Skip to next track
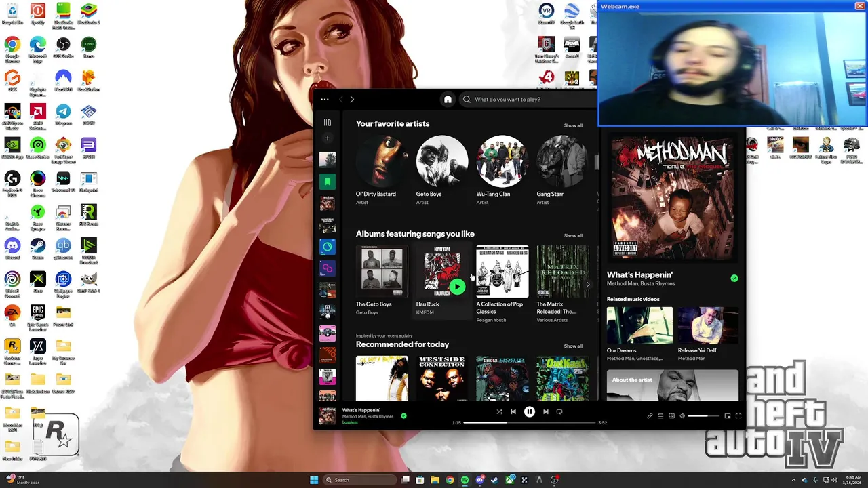868x488 pixels. point(545,411)
